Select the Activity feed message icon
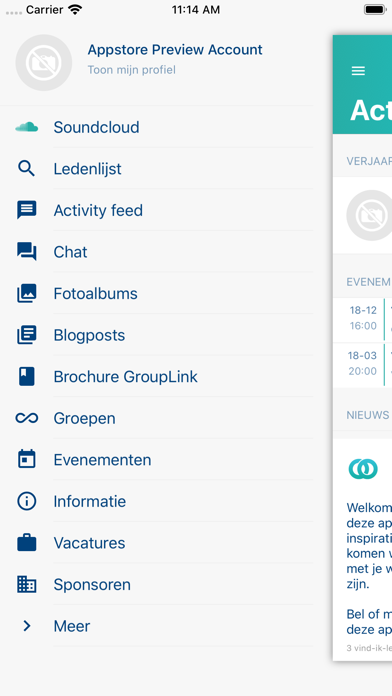Viewport: 392px width, 696px height. pos(27,210)
